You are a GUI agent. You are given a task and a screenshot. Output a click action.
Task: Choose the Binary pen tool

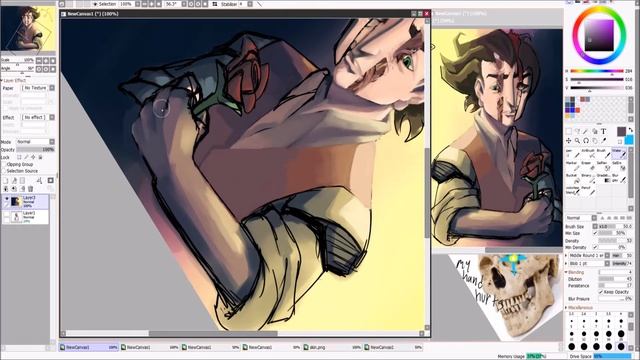pyautogui.click(x=588, y=178)
